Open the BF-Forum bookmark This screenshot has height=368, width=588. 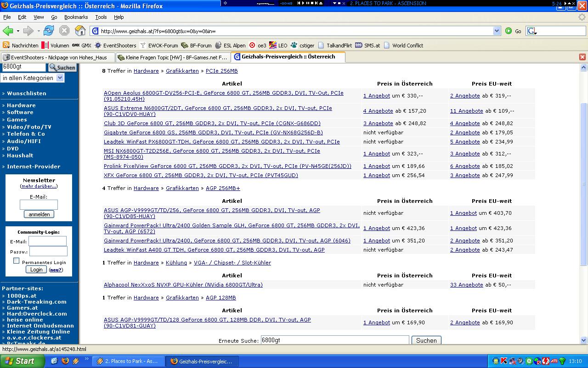coord(196,46)
